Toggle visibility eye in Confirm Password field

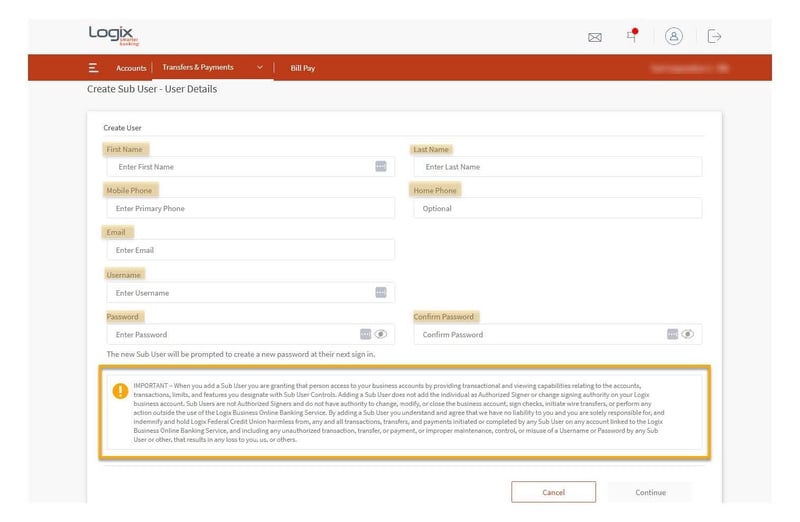pyautogui.click(x=688, y=334)
